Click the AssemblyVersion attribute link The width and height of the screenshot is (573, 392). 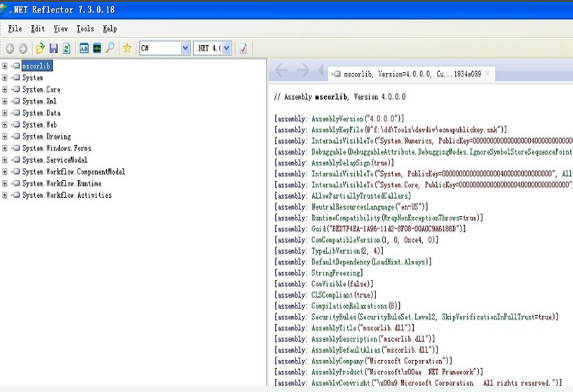[x=337, y=119]
